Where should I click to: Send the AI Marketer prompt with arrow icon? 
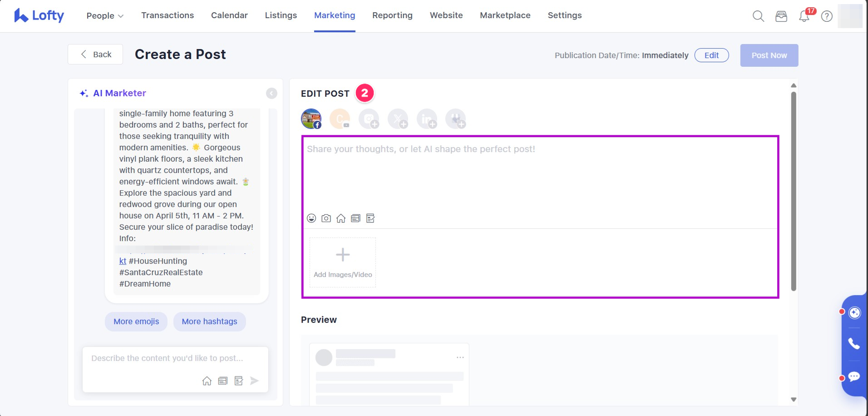[x=254, y=381]
